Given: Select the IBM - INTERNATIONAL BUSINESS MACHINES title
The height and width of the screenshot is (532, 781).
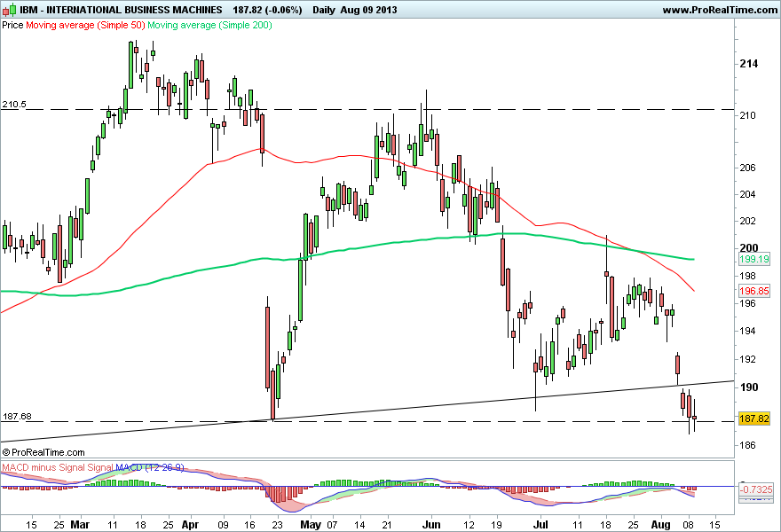Looking at the screenshot, I should 121,10.
